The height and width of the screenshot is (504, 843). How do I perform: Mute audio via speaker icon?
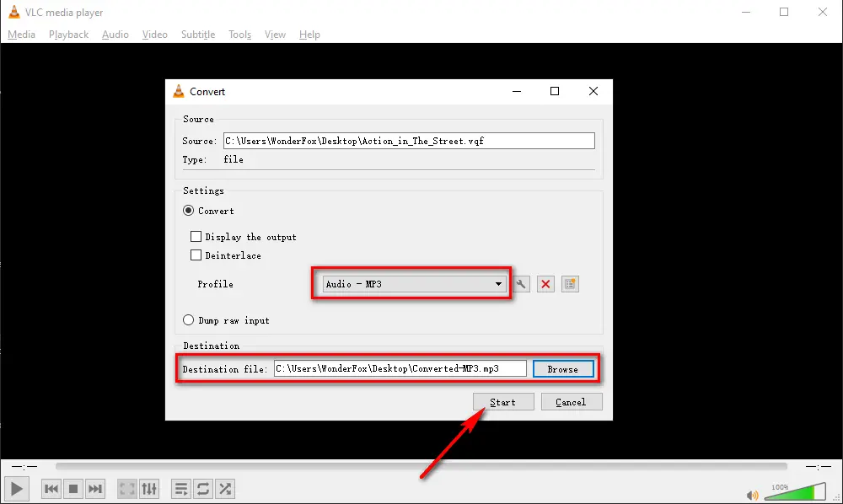[752, 495]
